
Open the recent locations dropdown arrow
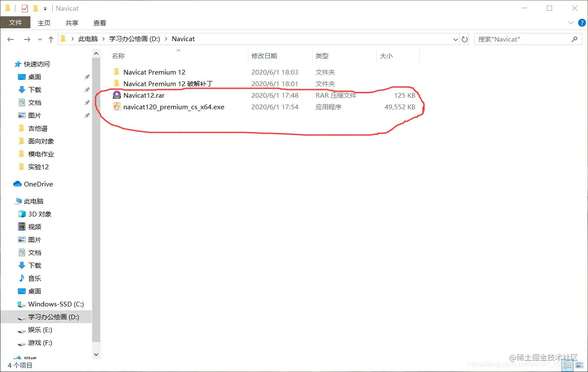pos(40,39)
